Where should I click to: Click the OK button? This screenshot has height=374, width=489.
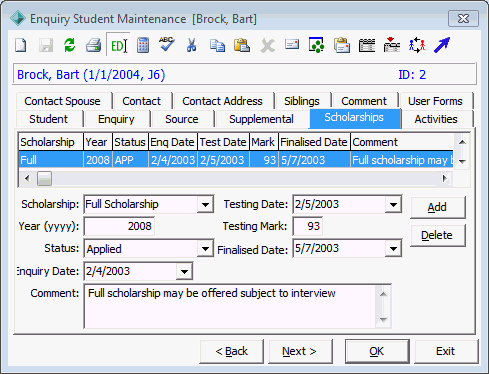click(377, 351)
